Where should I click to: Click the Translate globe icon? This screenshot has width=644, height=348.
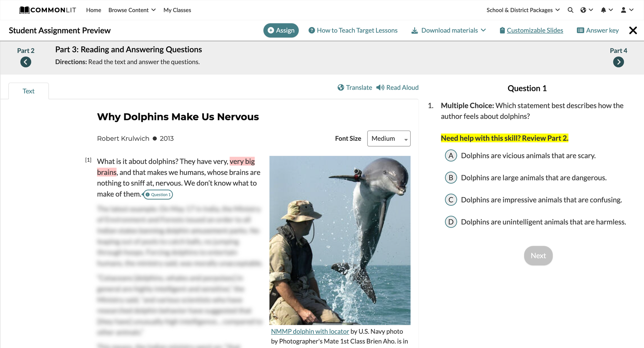tap(341, 87)
